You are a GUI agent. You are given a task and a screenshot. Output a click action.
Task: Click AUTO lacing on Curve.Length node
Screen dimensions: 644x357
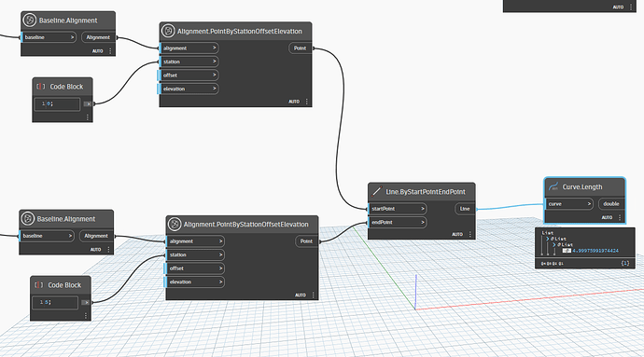(607, 217)
